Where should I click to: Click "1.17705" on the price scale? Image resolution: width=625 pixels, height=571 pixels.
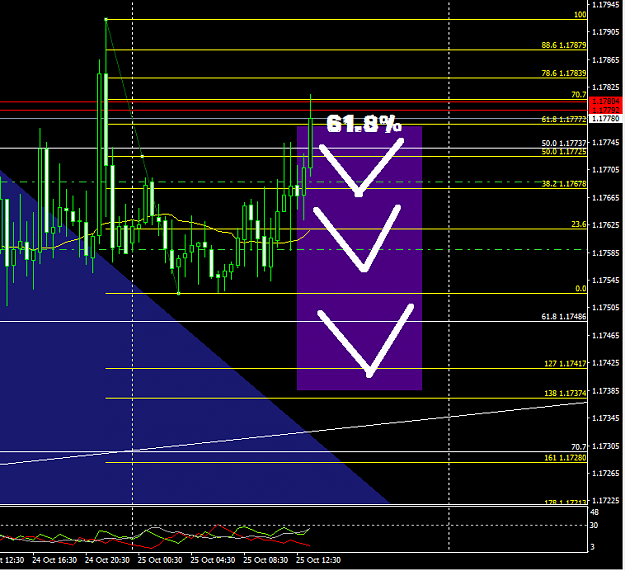[606, 170]
